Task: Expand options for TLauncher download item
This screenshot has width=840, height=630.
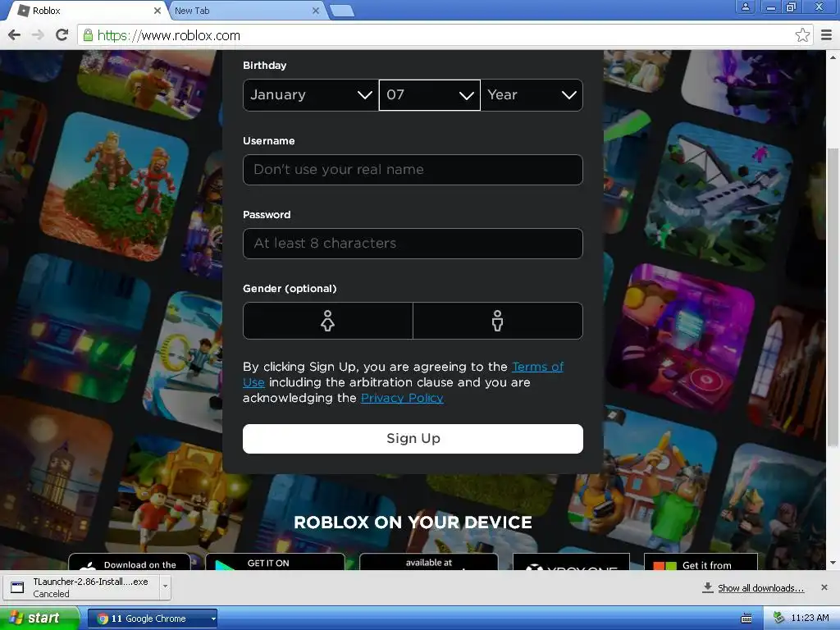Action: (165, 587)
